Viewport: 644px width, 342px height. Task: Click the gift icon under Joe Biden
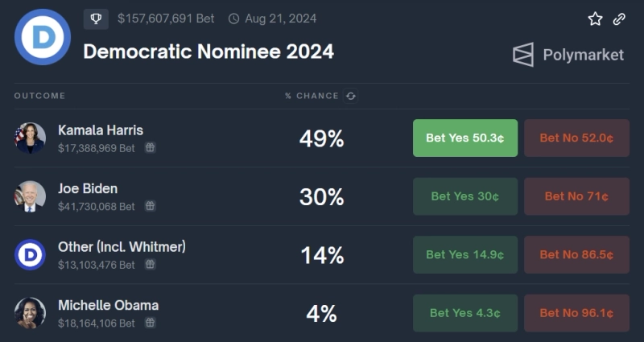pos(151,206)
